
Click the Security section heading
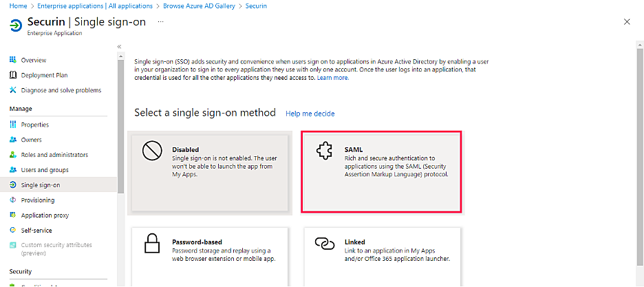pyautogui.click(x=21, y=271)
